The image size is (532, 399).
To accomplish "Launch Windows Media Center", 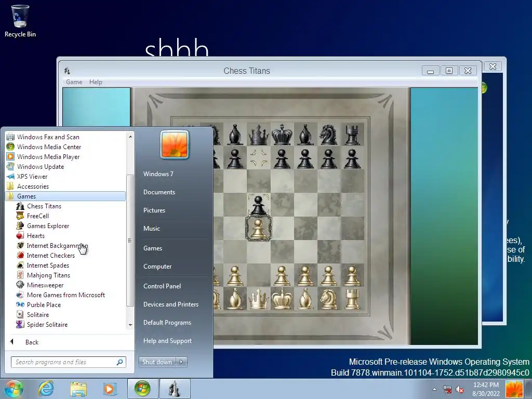I will pyautogui.click(x=49, y=147).
